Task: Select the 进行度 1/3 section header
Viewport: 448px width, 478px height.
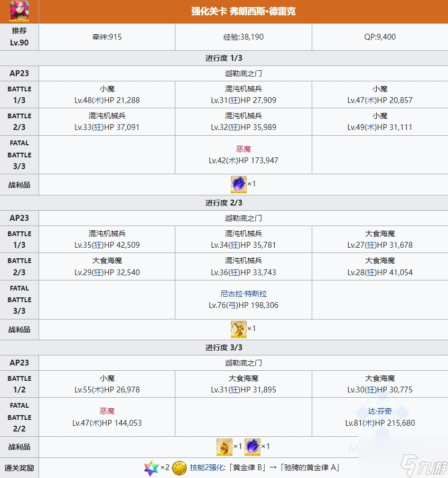Action: (224, 58)
